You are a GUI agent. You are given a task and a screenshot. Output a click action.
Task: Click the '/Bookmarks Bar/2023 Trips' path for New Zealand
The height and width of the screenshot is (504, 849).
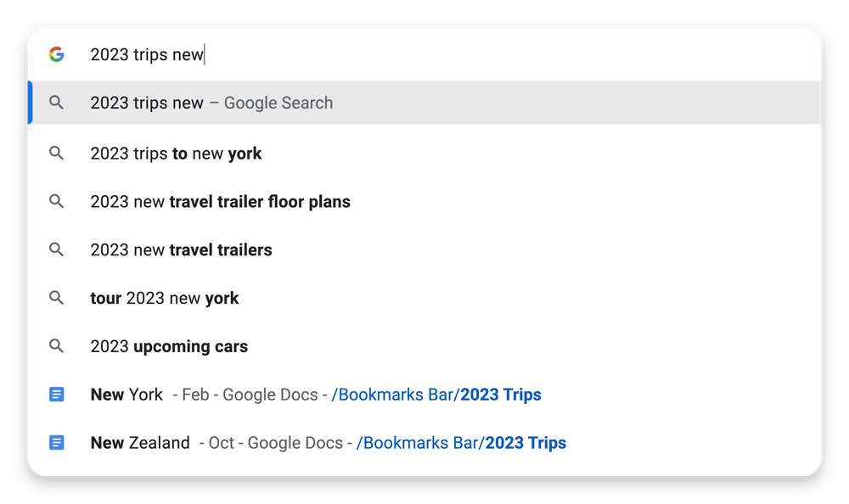[461, 443]
